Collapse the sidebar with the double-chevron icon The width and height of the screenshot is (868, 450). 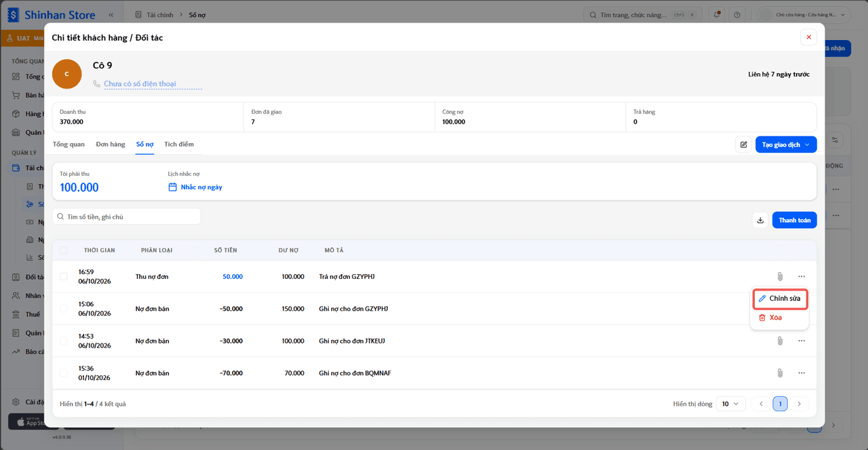[111, 14]
